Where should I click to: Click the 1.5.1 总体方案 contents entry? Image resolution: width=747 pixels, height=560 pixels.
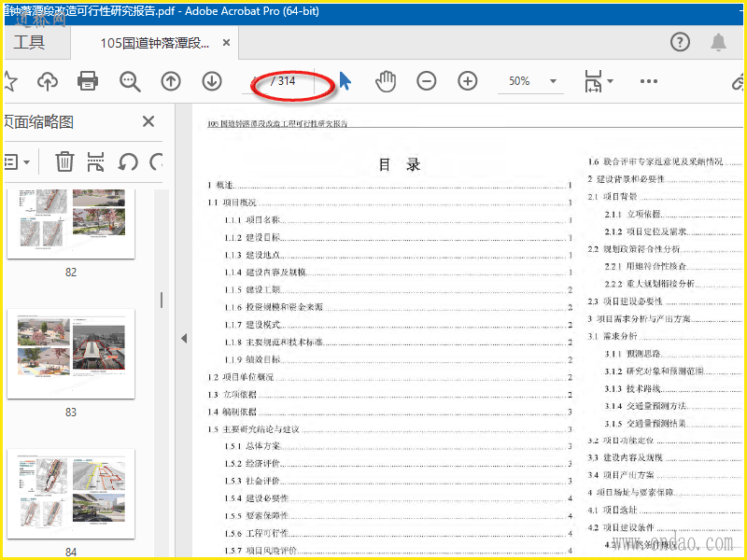coord(399,446)
